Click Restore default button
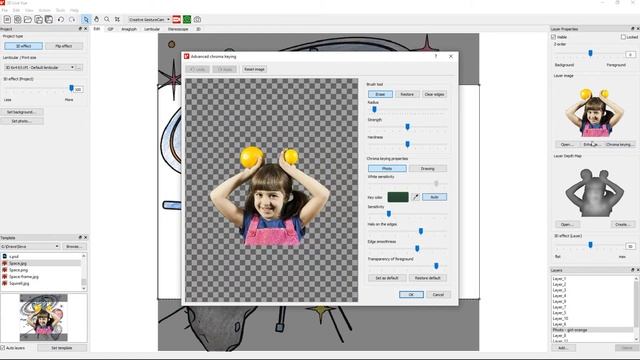Viewport: 640px width, 360px height. tap(428, 278)
